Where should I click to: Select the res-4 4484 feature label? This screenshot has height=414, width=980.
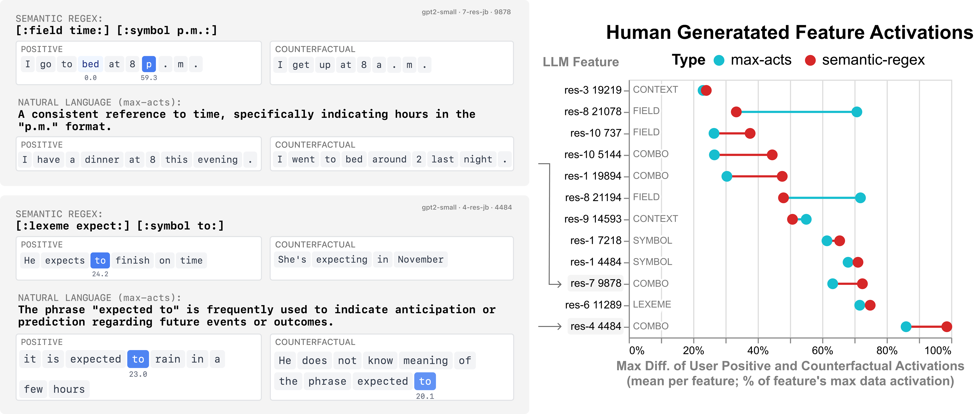595,326
